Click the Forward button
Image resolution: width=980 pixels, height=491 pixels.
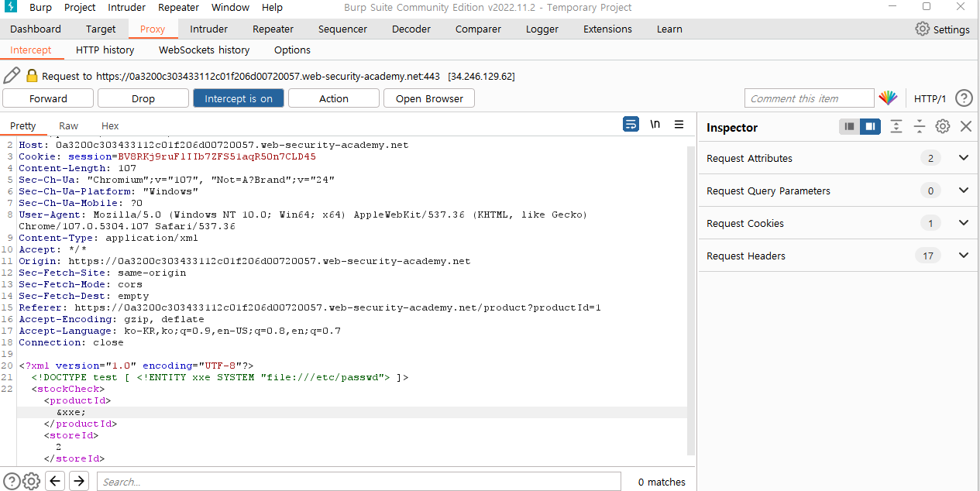click(x=48, y=98)
